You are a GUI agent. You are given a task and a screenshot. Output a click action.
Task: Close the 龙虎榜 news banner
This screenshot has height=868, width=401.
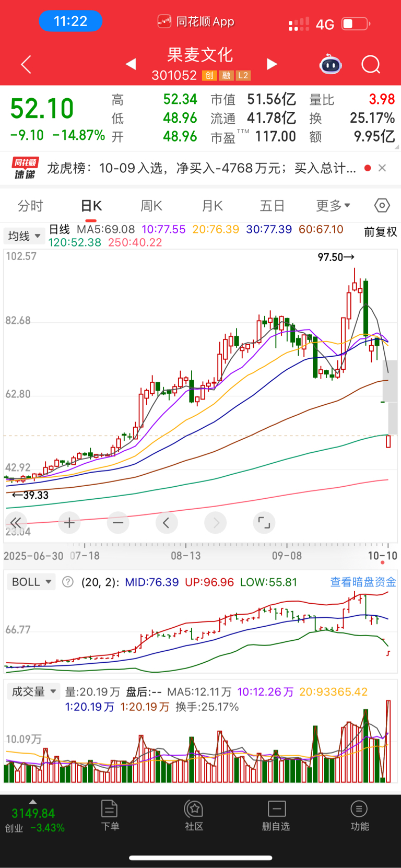point(382,168)
